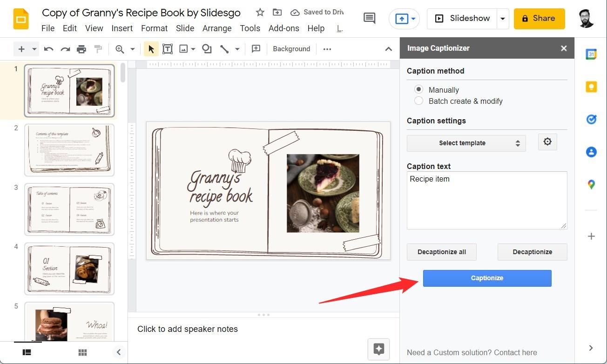The image size is (607, 364).
Task: Open Google Calendar from the side panel
Action: pos(591,54)
